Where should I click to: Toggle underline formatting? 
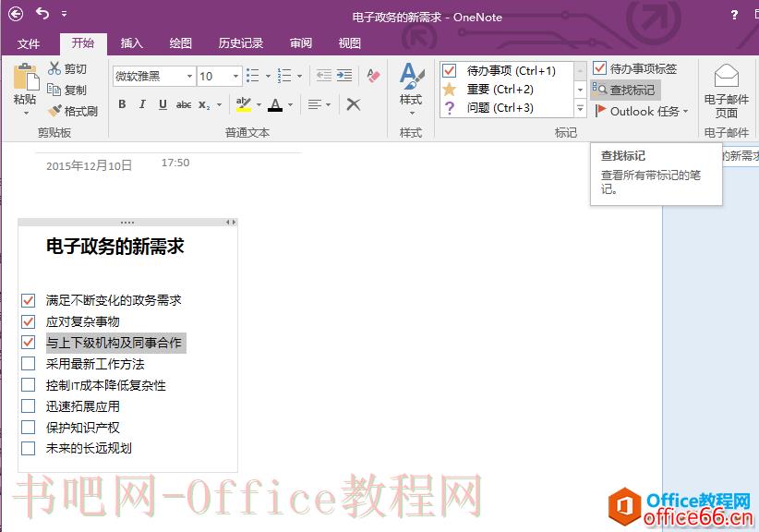pos(163,104)
